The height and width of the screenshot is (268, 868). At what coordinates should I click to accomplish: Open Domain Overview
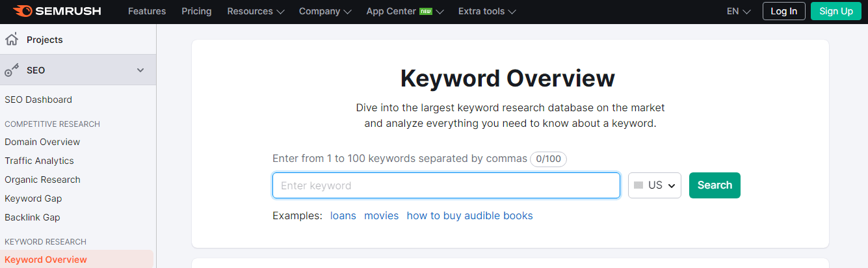pyautogui.click(x=42, y=142)
